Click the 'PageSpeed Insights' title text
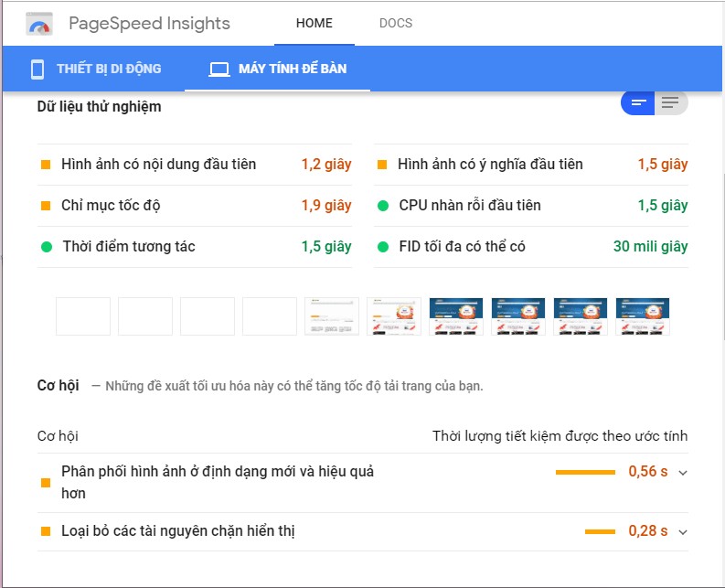 [149, 24]
